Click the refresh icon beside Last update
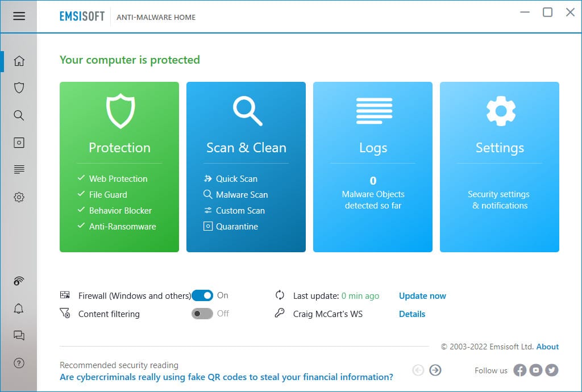The height and width of the screenshot is (392, 582). tap(280, 295)
